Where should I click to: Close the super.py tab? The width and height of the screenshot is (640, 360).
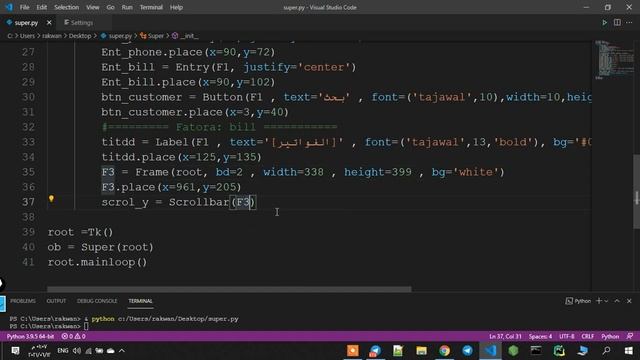(49, 23)
